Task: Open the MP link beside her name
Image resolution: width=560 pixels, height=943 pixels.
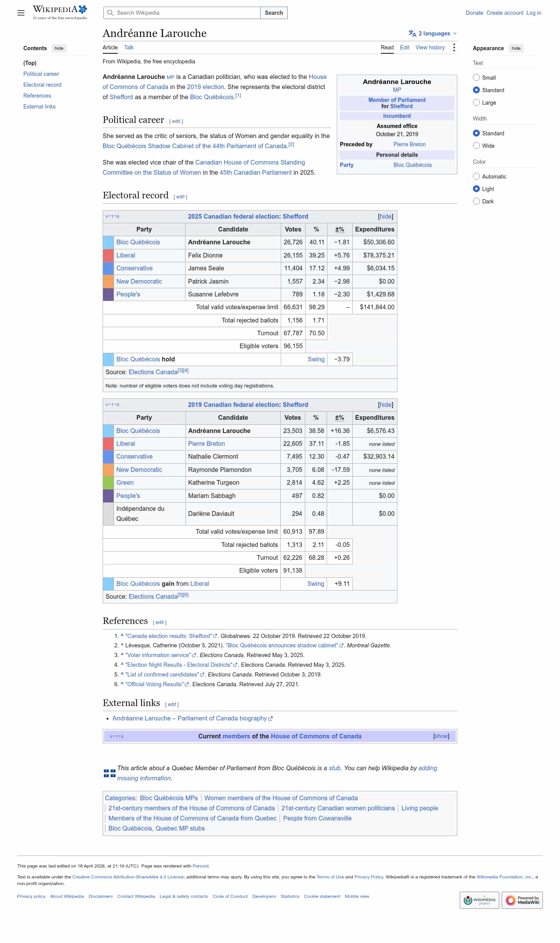Action: point(170,77)
